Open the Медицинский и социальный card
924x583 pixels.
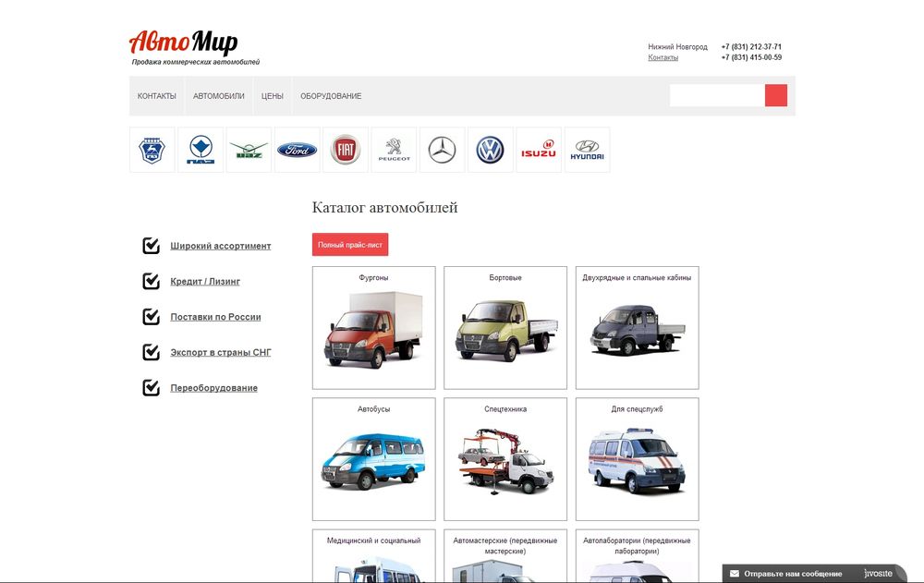point(373,556)
